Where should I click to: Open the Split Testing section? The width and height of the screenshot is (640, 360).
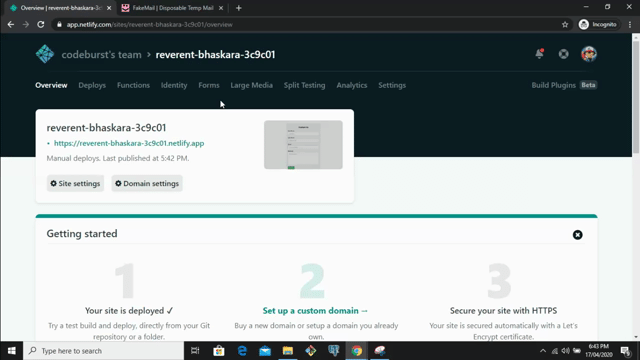coord(304,85)
